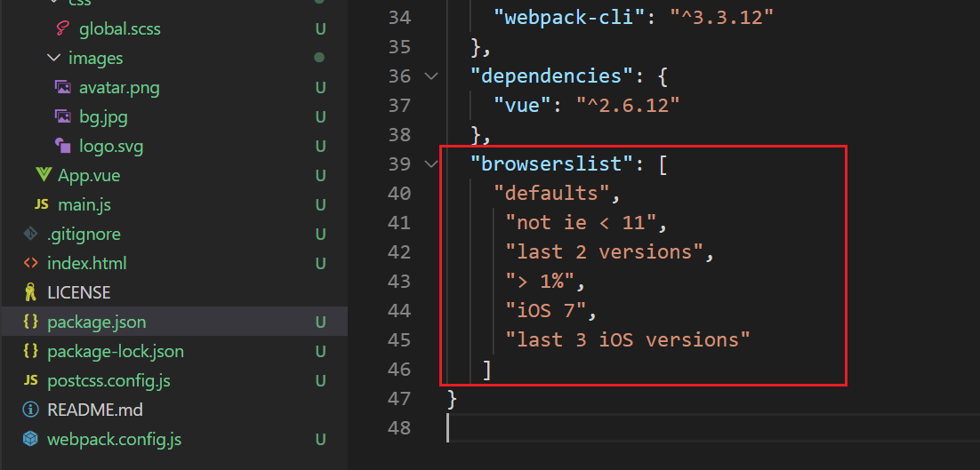The width and height of the screenshot is (980, 470).
Task: Click the "iOS 7" string
Action: pyautogui.click(x=546, y=311)
